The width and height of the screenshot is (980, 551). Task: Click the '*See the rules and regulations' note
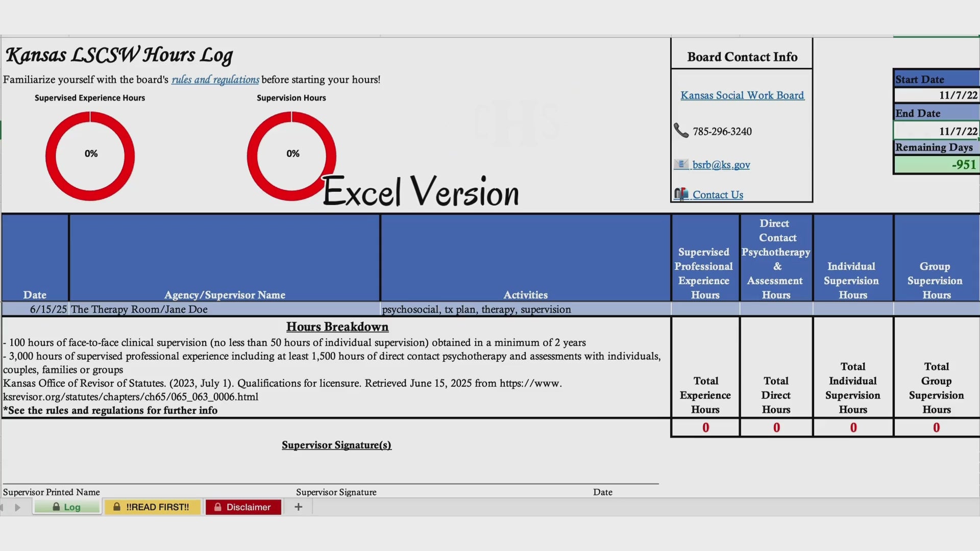coord(110,410)
